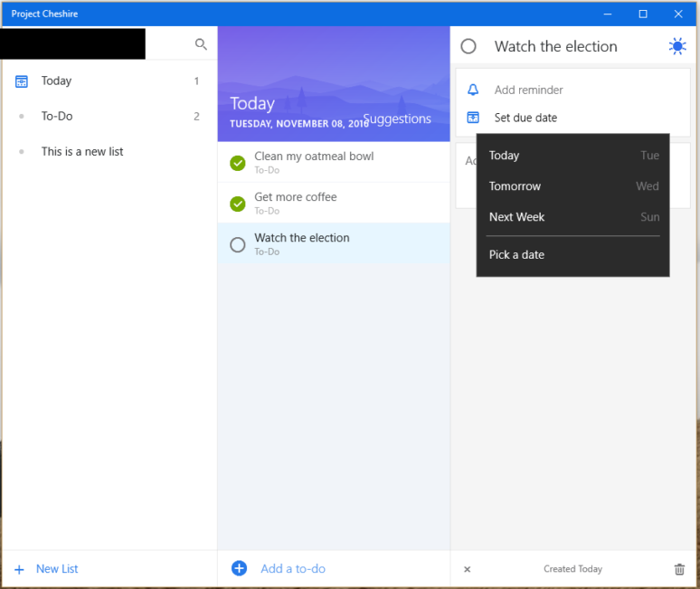This screenshot has width=700, height=589.
Task: Click the reminder bell icon
Action: (x=473, y=90)
